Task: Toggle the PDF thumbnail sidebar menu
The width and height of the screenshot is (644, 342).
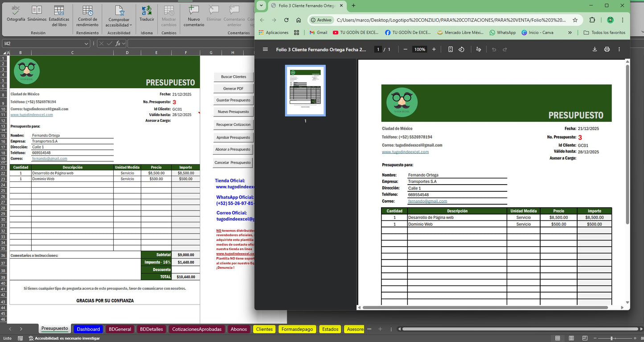Action: (x=266, y=49)
